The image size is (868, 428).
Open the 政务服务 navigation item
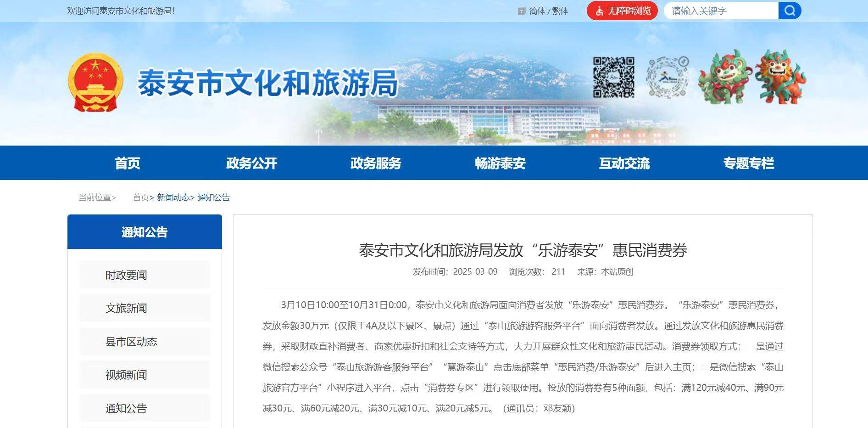coord(376,163)
